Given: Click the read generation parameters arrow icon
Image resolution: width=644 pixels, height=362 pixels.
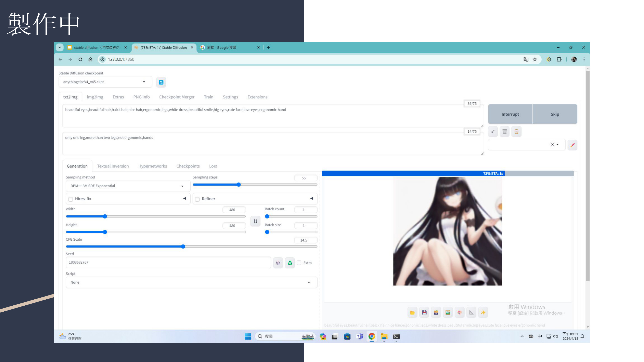Looking at the screenshot, I should 493,131.
